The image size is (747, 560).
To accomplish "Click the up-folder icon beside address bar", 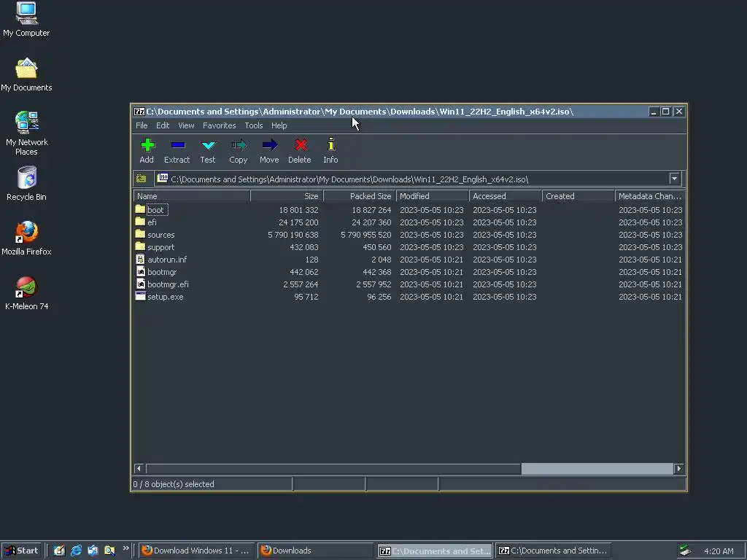I will 141,179.
